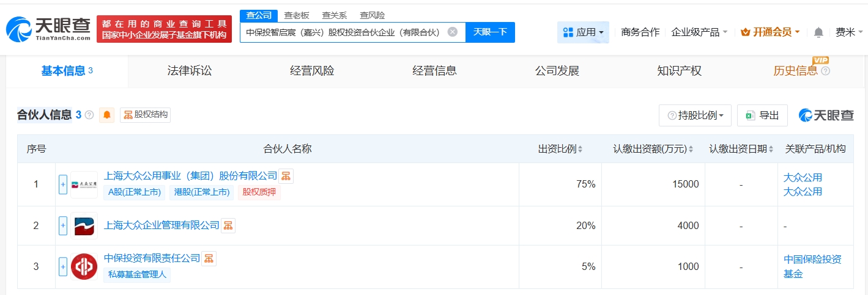The width and height of the screenshot is (868, 295).
Task: Click the notification bell icon in header
Action: point(818,32)
